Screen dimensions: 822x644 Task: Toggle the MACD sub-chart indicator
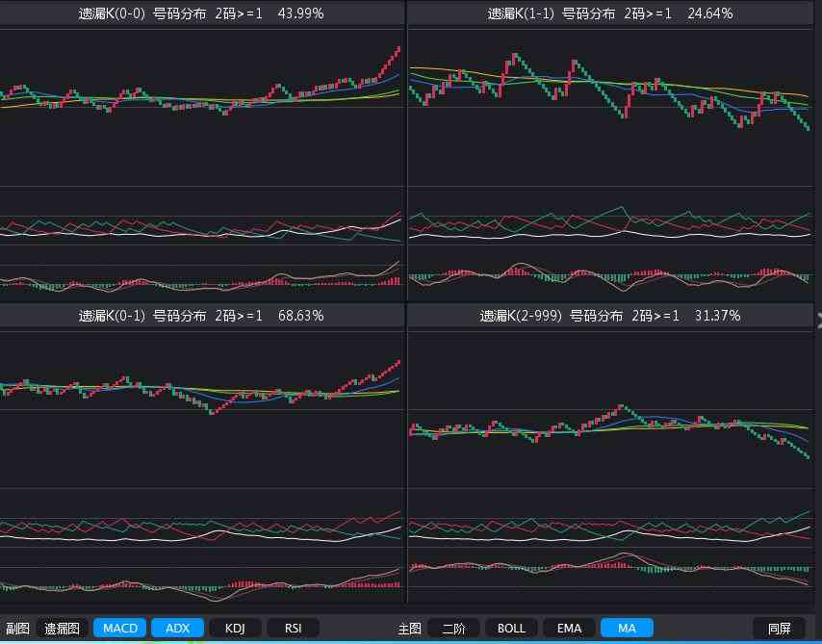tap(120, 628)
